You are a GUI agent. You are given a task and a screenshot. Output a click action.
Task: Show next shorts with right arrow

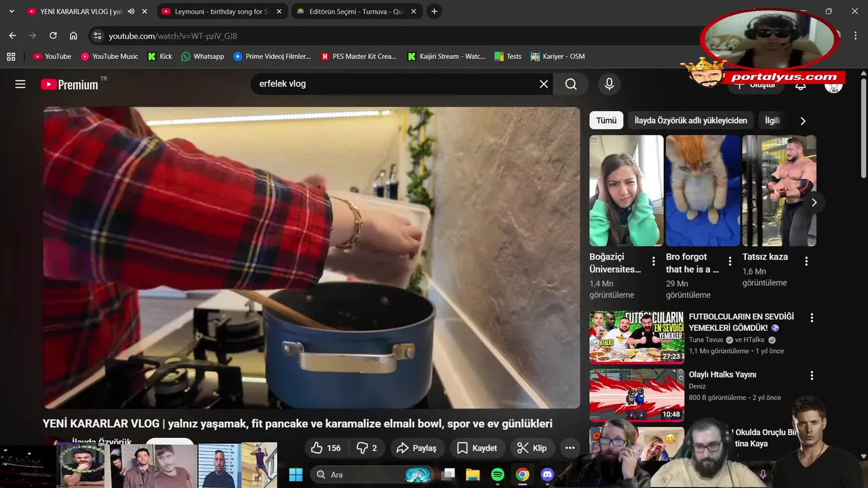coord(814,202)
